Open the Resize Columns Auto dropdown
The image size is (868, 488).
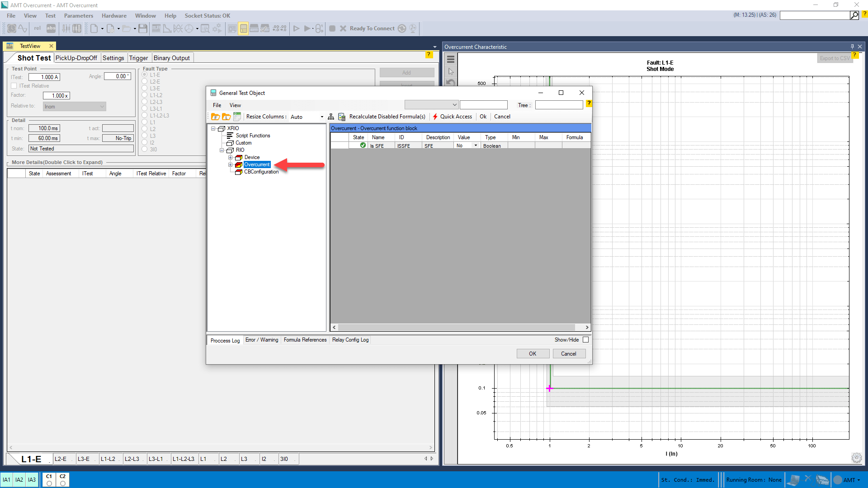tap(322, 117)
